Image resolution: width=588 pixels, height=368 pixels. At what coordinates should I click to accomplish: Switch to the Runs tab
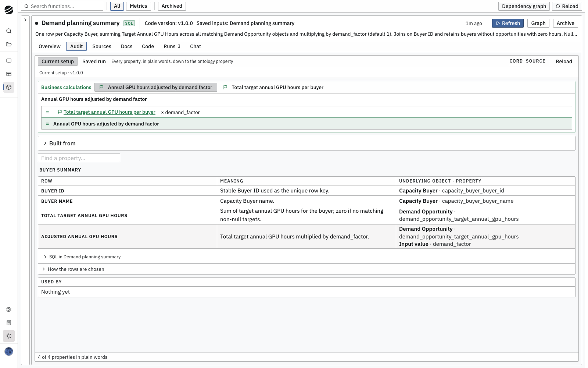[172, 46]
